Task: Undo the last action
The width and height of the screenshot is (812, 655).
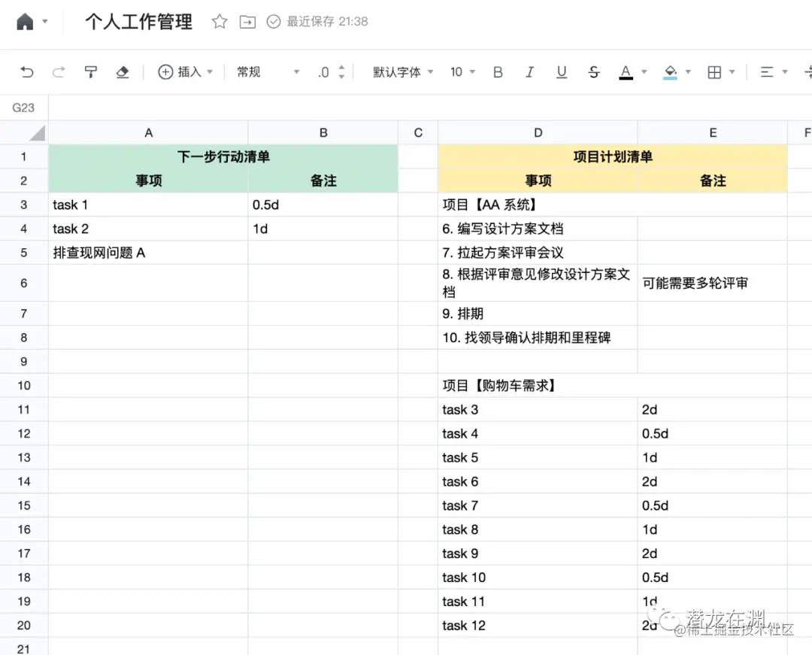Action: (27, 72)
